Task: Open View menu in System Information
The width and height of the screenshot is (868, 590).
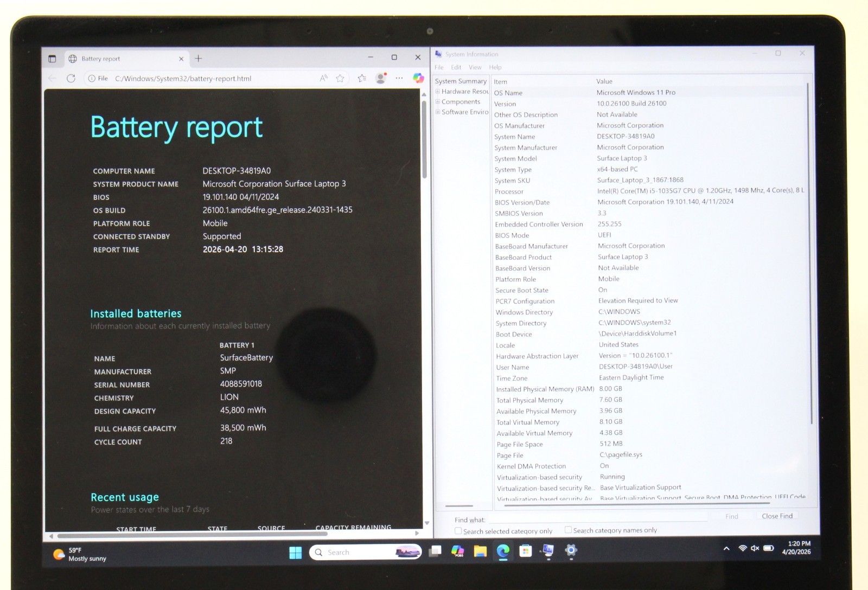Action: pos(475,67)
